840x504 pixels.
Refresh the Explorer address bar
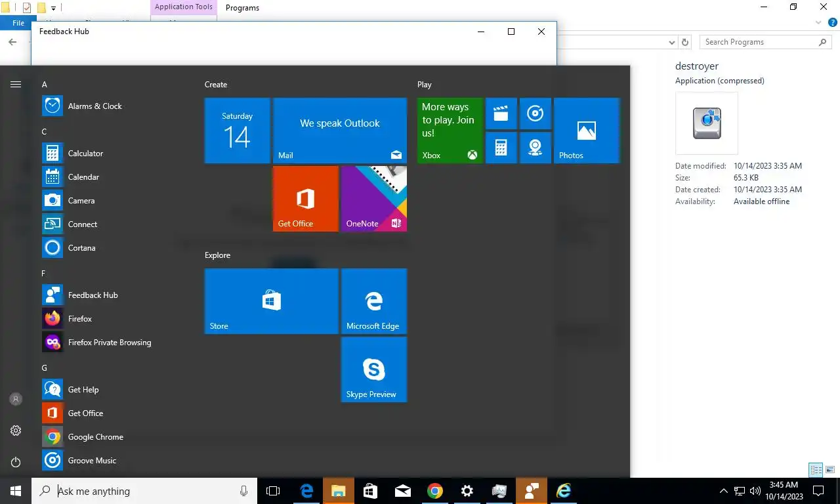tap(685, 42)
